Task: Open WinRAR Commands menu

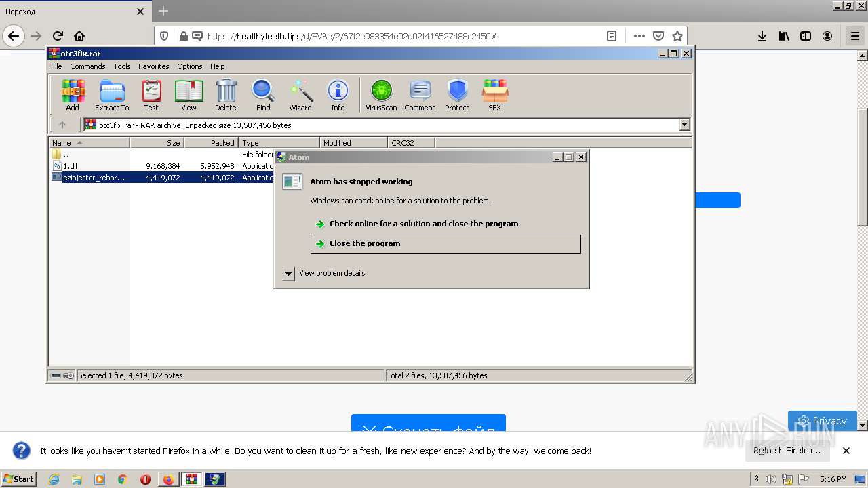Action: [x=87, y=66]
